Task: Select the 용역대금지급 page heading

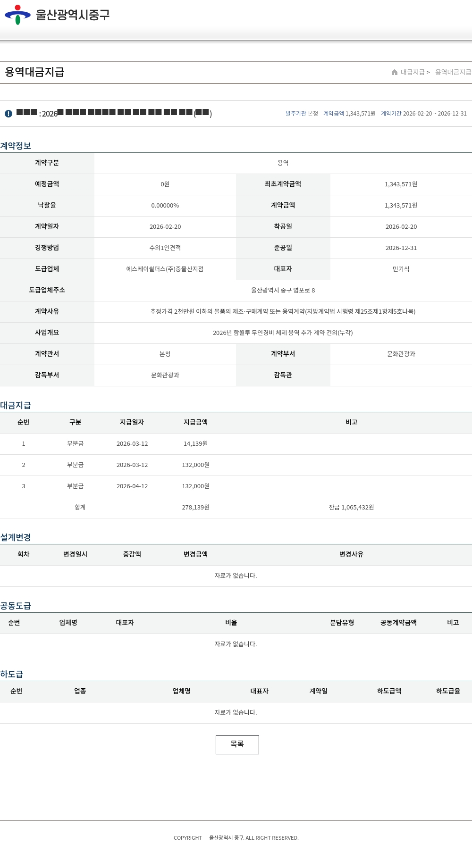Action: pos(34,72)
